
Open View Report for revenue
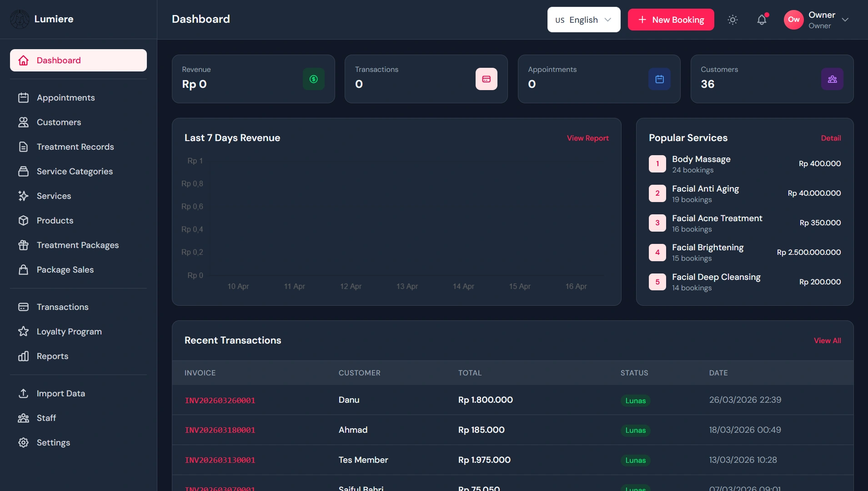click(x=587, y=138)
